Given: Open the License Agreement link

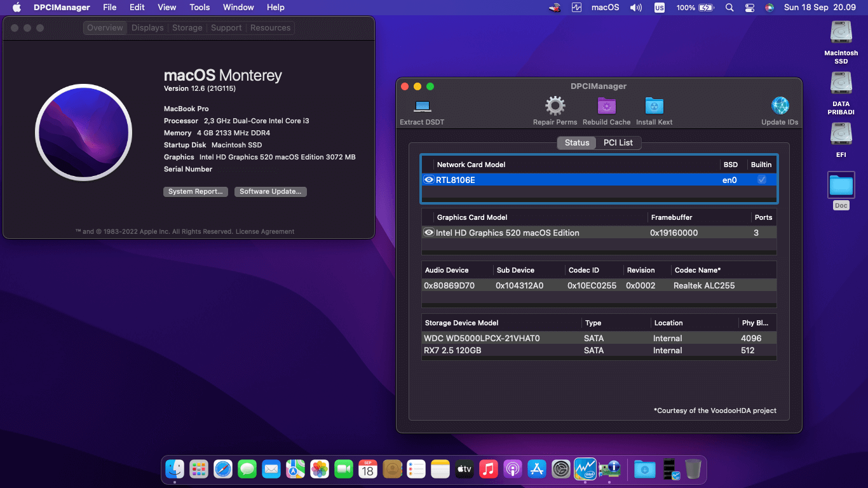Looking at the screenshot, I should 265,232.
